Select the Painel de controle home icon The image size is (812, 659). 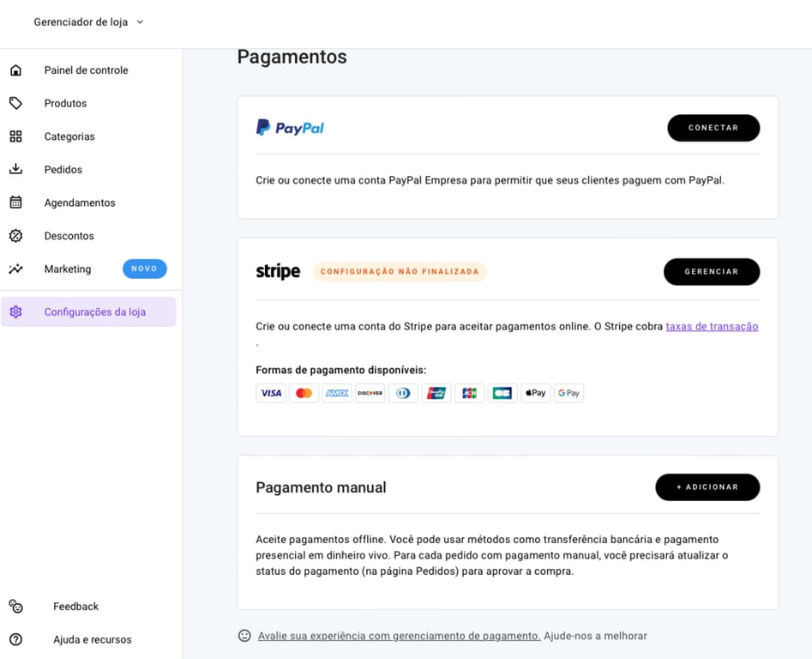tap(16, 70)
